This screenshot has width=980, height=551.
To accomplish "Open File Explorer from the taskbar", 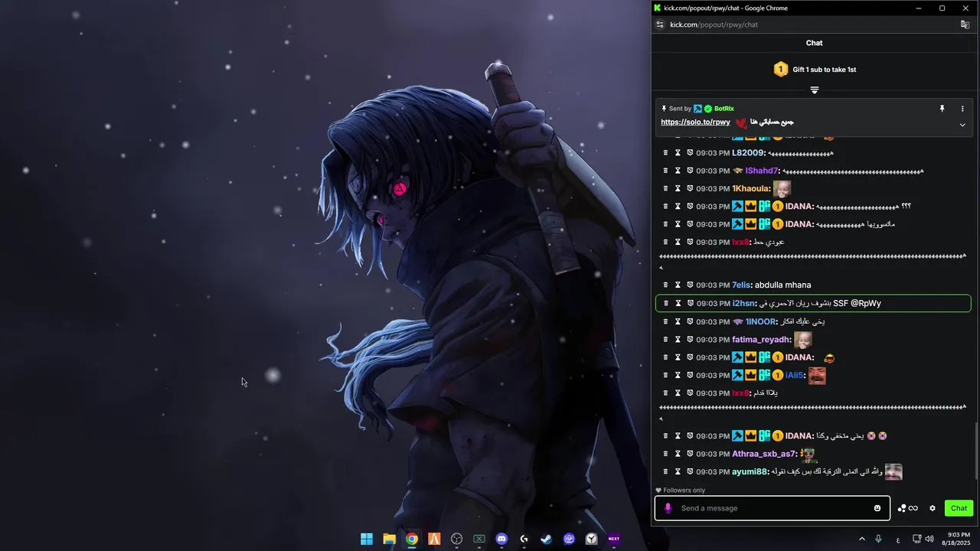I will (389, 539).
